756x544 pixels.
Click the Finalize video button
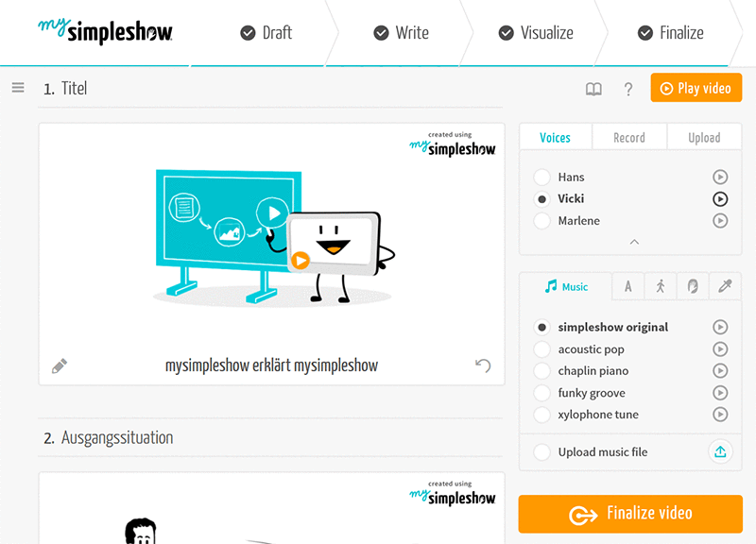(x=630, y=514)
